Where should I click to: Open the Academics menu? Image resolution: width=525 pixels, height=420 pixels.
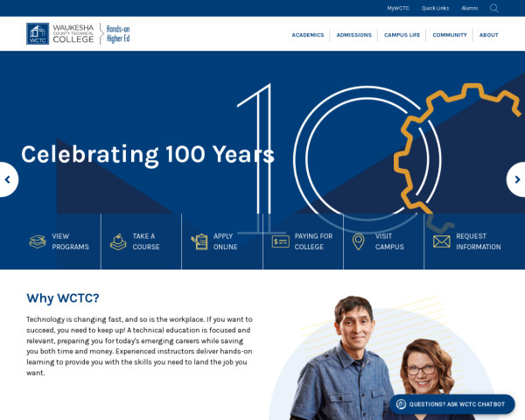308,35
